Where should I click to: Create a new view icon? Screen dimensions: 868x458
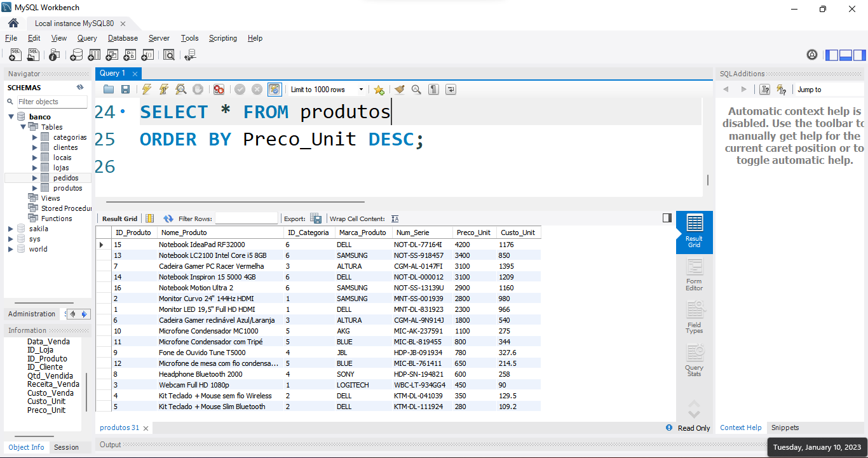[112, 55]
